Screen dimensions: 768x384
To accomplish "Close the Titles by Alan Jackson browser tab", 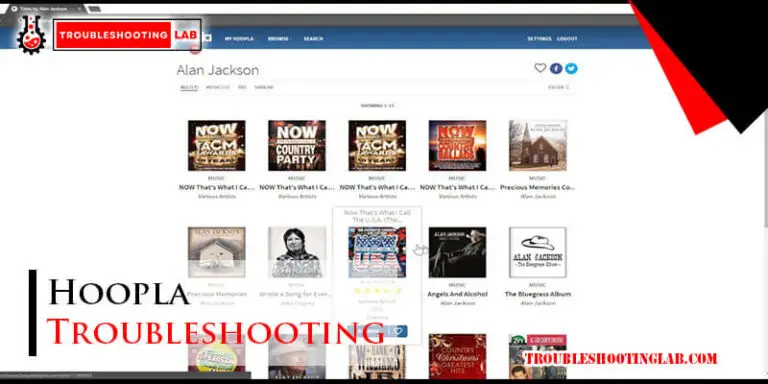I will (x=79, y=9).
